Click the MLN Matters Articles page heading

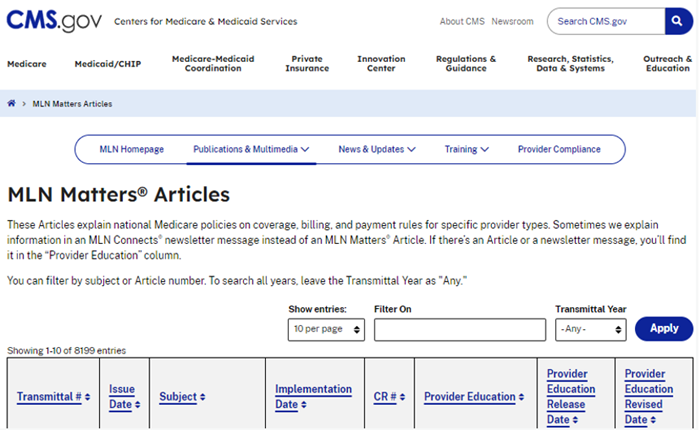coord(119,195)
